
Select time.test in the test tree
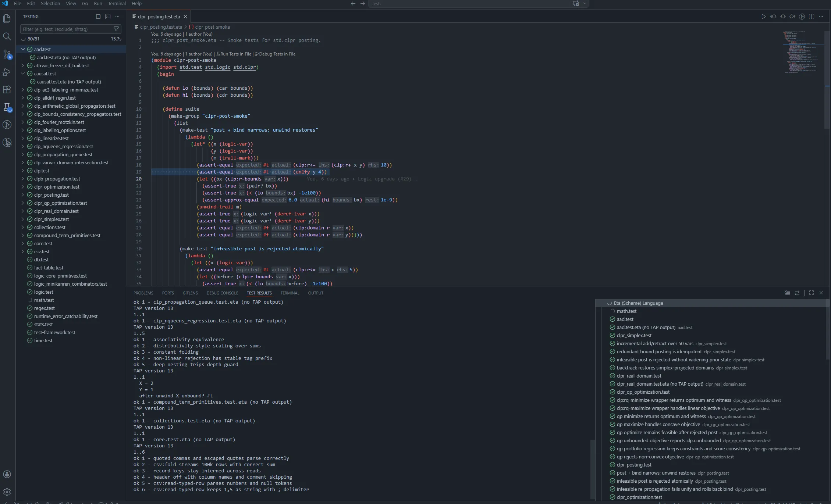43,340
